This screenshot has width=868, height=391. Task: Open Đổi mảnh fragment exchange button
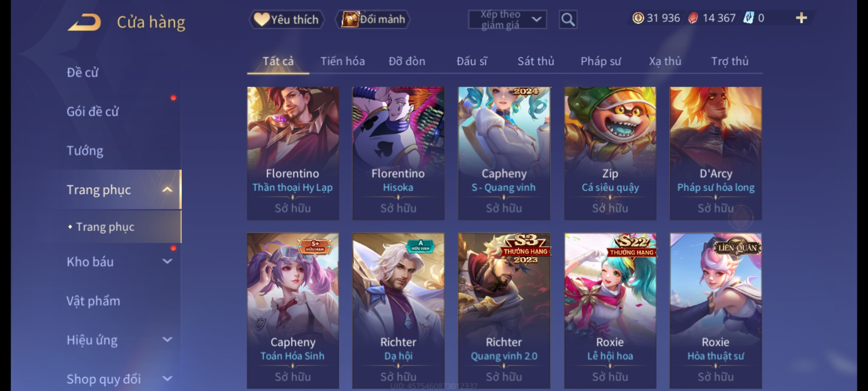pyautogui.click(x=373, y=19)
